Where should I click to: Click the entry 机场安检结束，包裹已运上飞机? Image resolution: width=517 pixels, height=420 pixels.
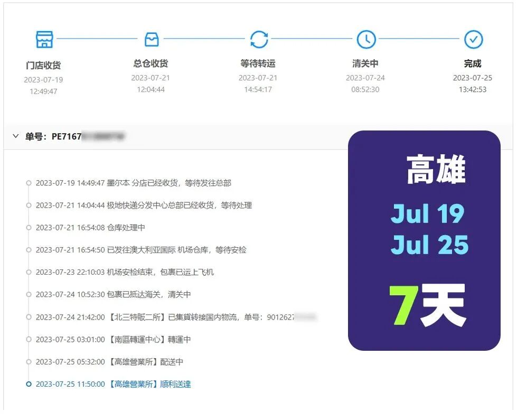125,272
